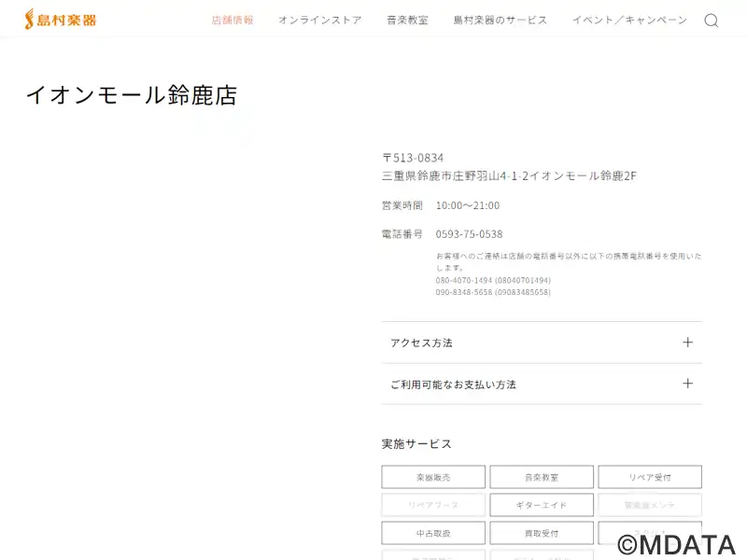Click business hours 10:00〜21:00
This screenshot has height=560, width=747.
[468, 205]
